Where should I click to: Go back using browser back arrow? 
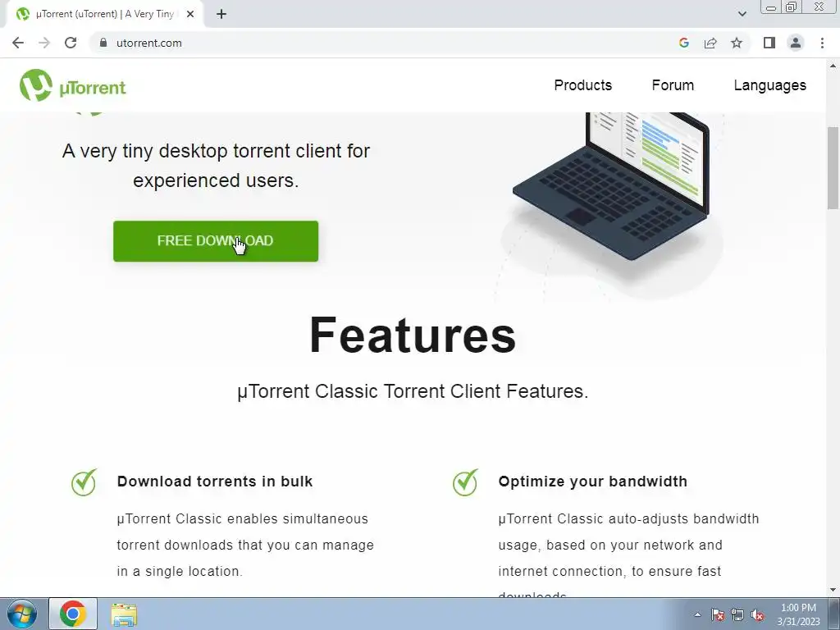click(x=18, y=43)
